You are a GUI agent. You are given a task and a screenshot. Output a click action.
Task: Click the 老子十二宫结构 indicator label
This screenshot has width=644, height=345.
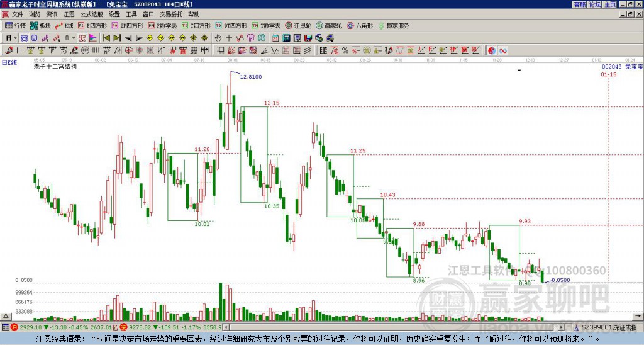55,66
